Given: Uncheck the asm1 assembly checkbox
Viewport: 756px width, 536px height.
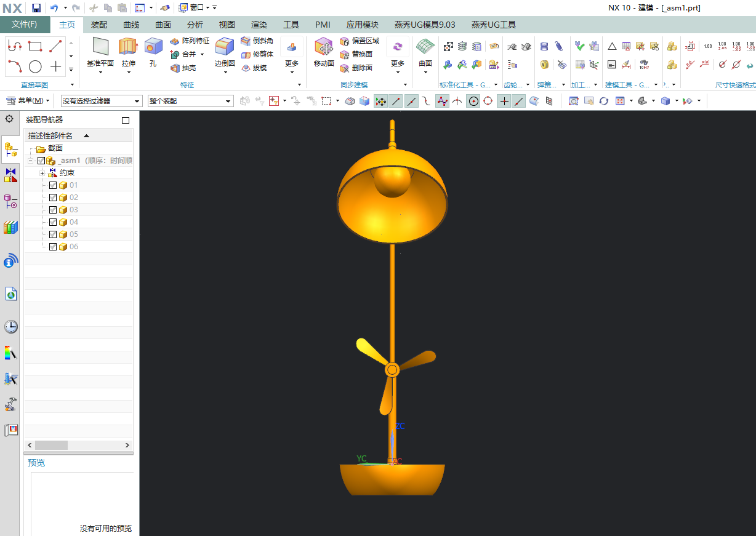Looking at the screenshot, I should pos(41,161).
